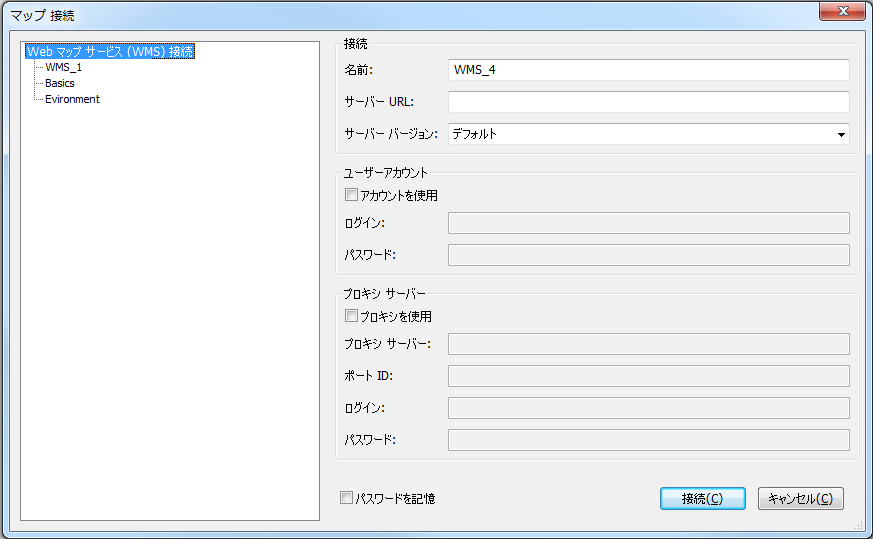The width and height of the screenshot is (873, 539).
Task: Click the ポート ID field
Action: coord(649,376)
